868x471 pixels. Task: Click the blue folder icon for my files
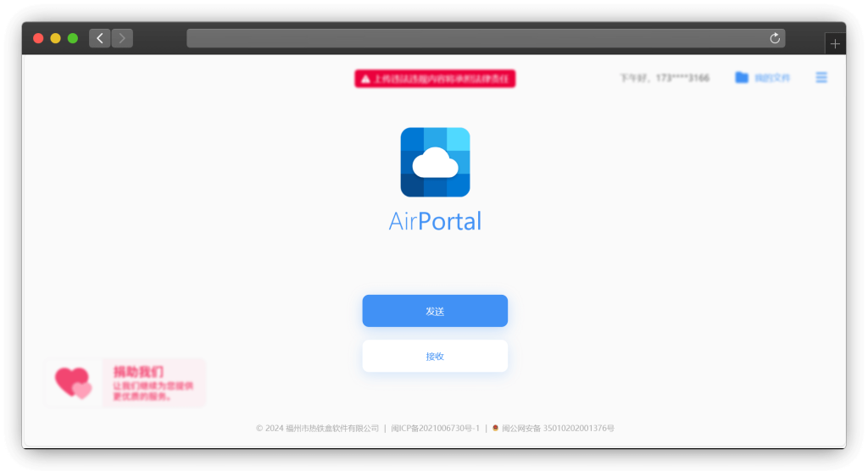coord(742,78)
